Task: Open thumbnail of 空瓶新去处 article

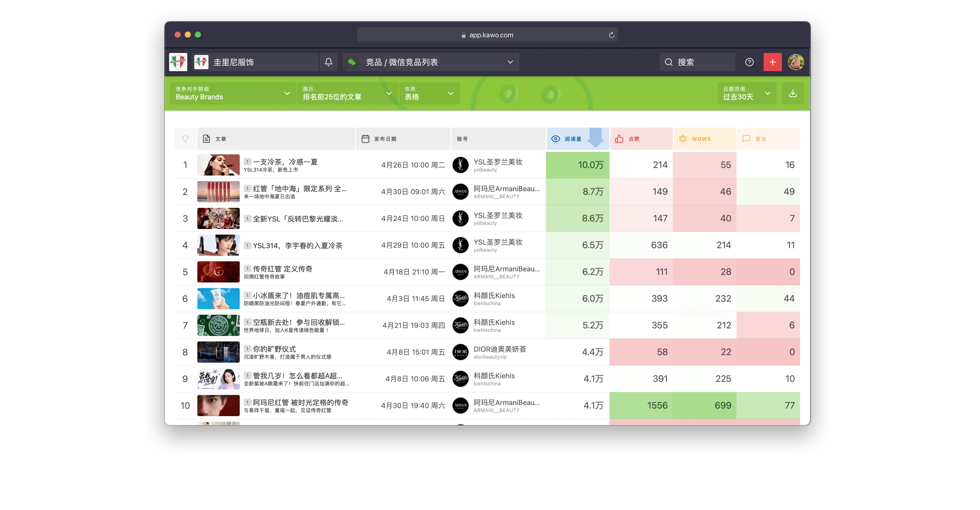Action: (x=218, y=325)
